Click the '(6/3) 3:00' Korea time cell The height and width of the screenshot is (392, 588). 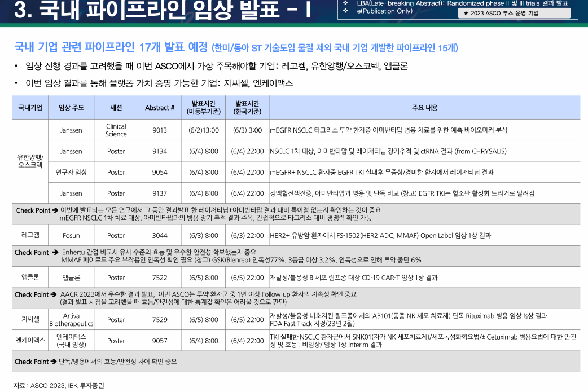tap(247, 130)
